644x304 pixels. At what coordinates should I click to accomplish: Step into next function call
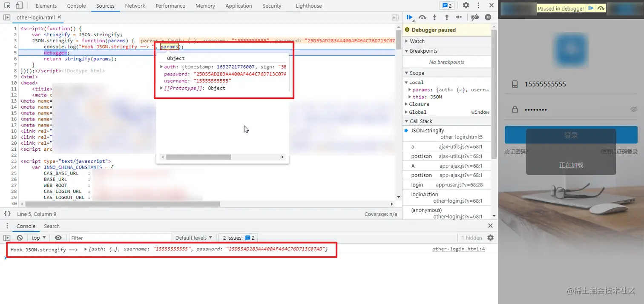coord(434,17)
